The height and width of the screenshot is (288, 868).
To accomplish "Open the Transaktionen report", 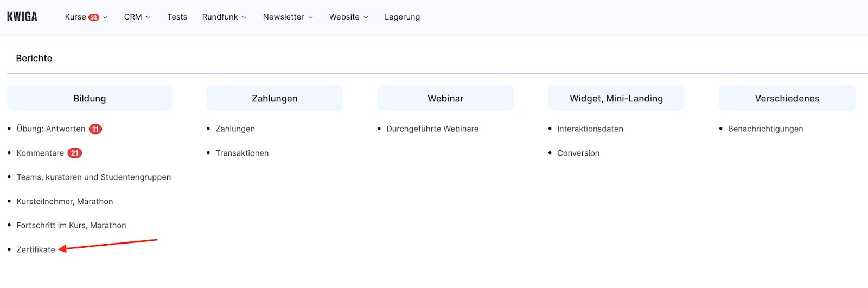I will click(242, 153).
